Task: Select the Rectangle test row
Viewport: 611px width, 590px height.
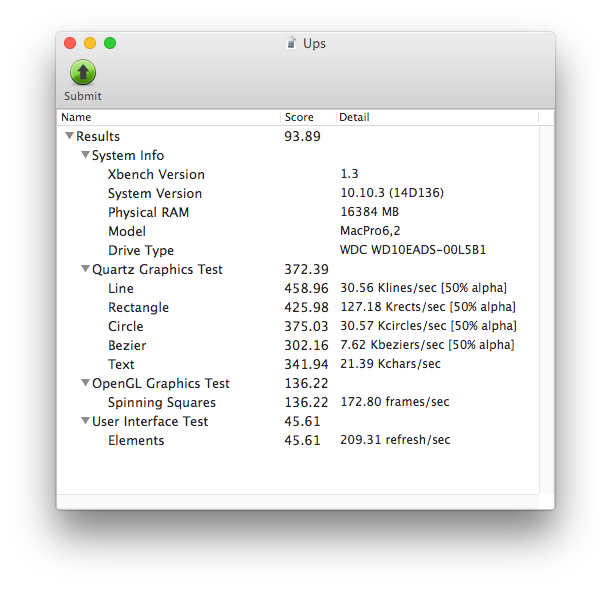Action: (x=298, y=307)
